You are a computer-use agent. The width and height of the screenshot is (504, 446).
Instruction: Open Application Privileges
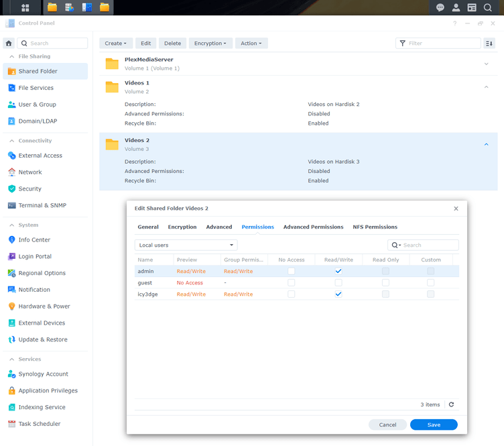46,390
